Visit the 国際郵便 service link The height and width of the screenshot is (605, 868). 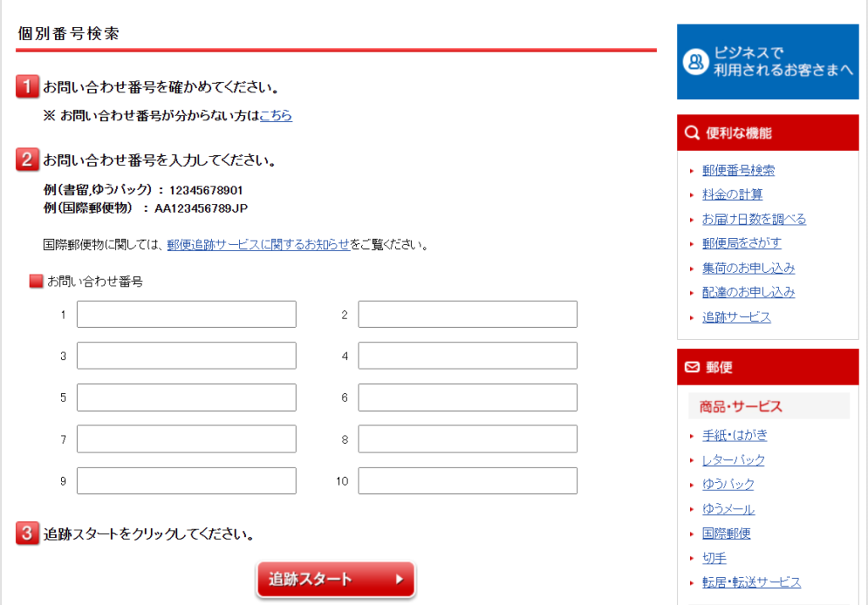tap(726, 534)
